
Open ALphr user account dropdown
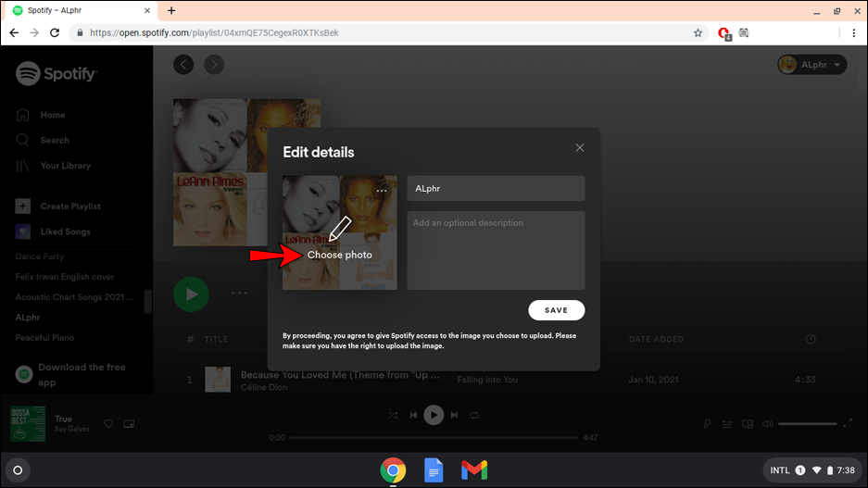tap(812, 65)
